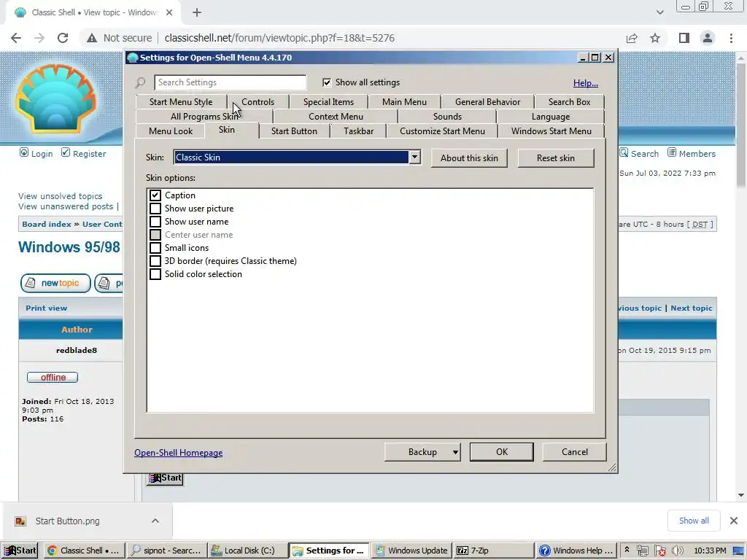Open Chrome tab search chevron
Image resolution: width=747 pixels, height=560 pixels.
click(x=659, y=13)
